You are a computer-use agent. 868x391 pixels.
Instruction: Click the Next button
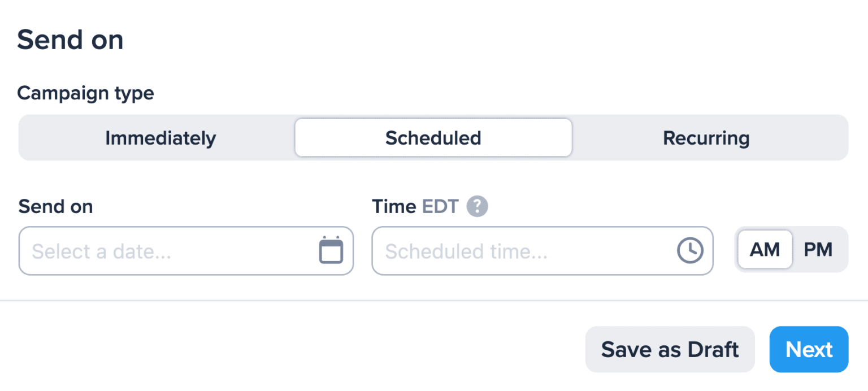coord(809,349)
